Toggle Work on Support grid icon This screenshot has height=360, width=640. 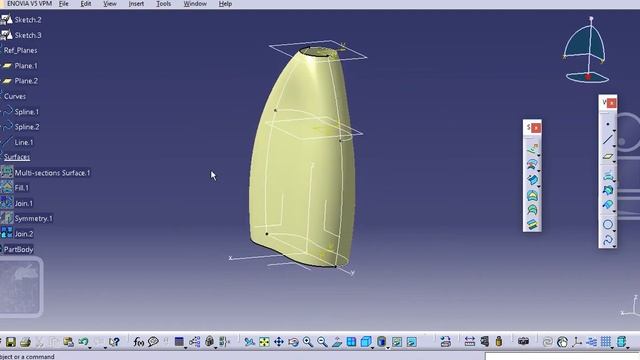pyautogui.click(x=606, y=341)
